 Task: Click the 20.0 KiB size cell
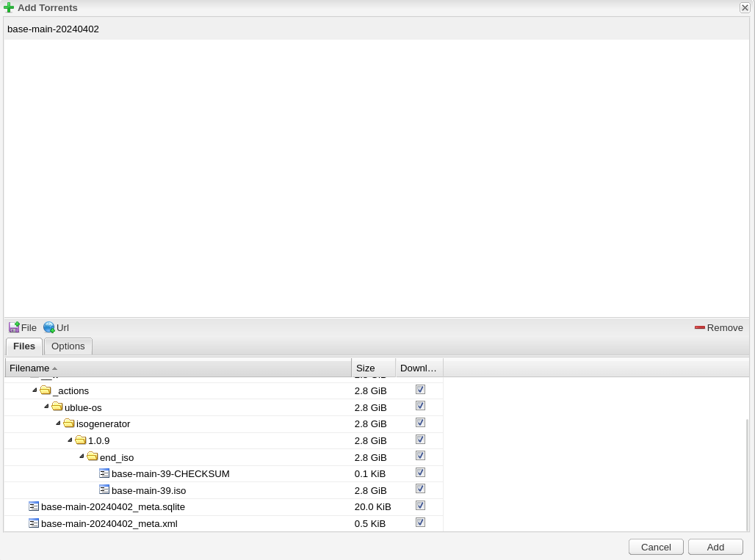pos(372,506)
